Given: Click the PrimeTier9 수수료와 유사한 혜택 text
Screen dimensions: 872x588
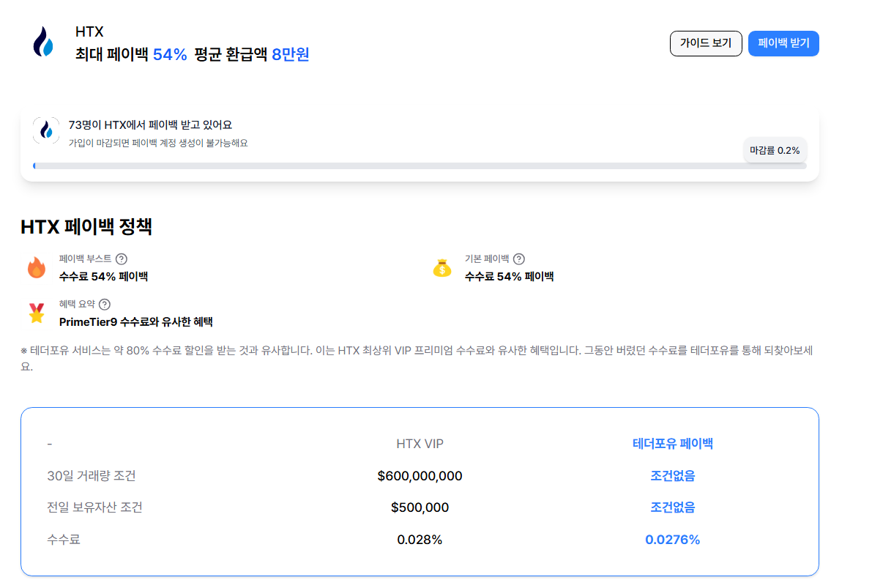Looking at the screenshot, I should (x=135, y=322).
